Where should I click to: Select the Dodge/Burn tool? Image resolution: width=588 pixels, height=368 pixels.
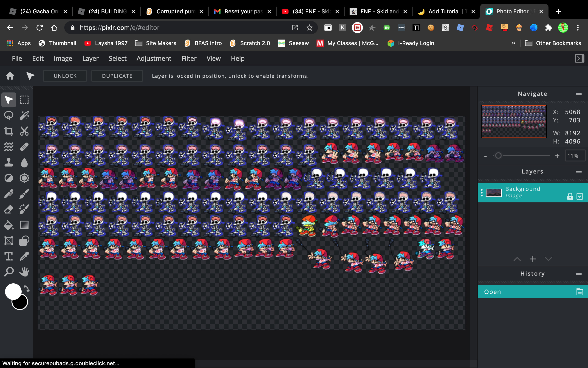9,178
